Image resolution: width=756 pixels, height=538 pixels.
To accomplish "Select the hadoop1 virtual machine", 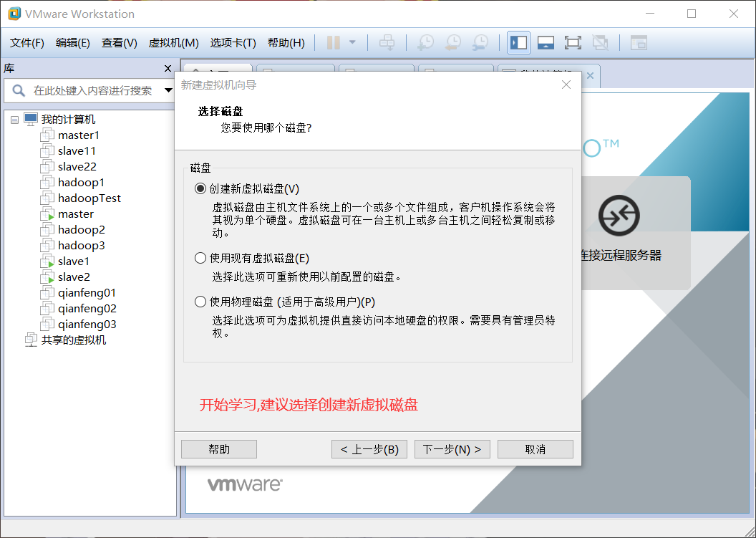I will point(81,183).
